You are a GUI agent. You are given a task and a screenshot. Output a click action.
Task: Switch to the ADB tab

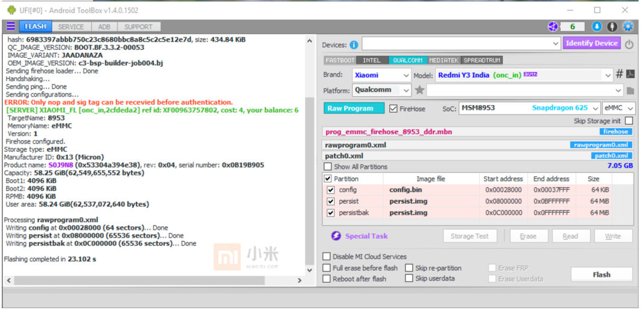(104, 27)
